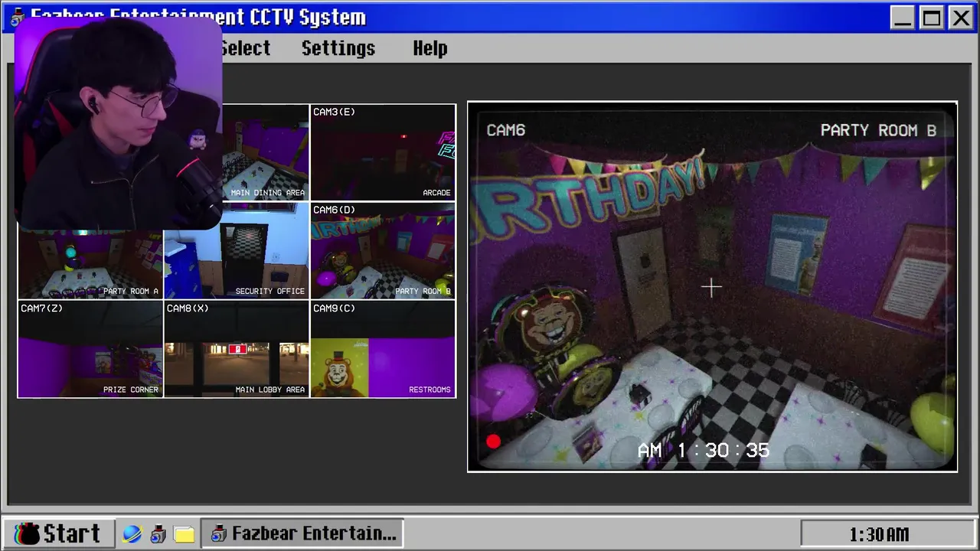This screenshot has height=551, width=980.
Task: Launch the blue globe browser icon in taskbar
Action: [x=132, y=533]
